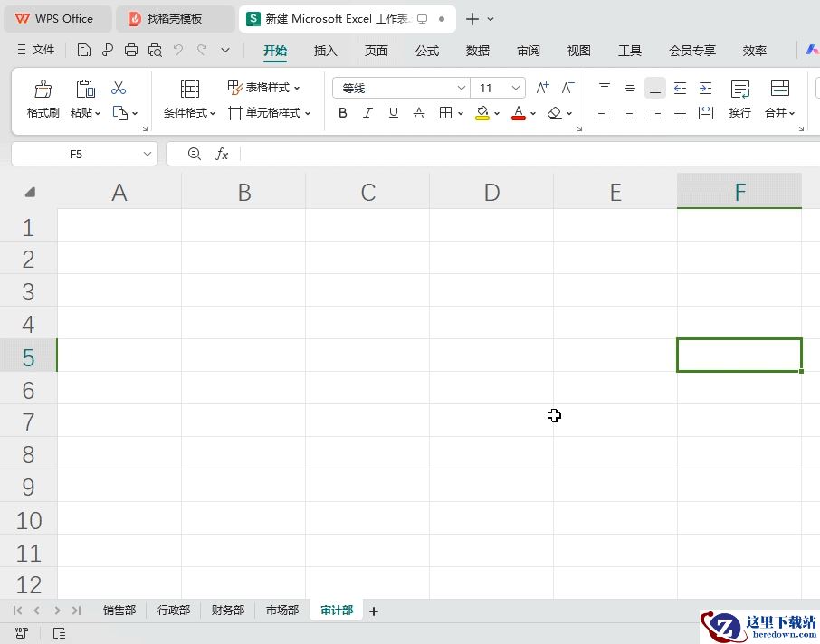This screenshot has width=820, height=644.
Task: Click the borders grid icon
Action: click(x=445, y=113)
